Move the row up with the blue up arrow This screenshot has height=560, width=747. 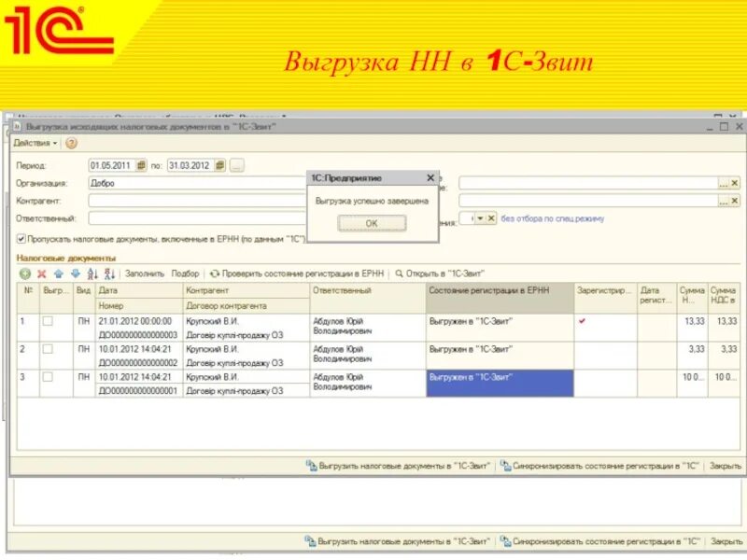click(59, 273)
